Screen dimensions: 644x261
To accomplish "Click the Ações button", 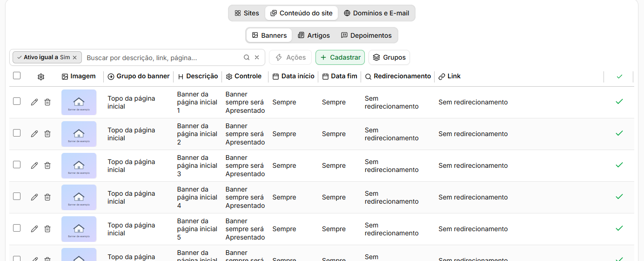I will 291,57.
